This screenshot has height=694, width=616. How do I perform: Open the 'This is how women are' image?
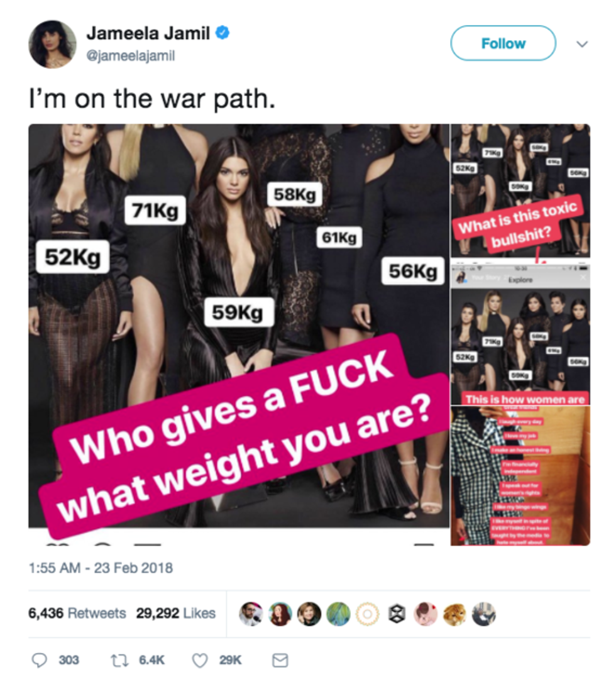[520, 334]
